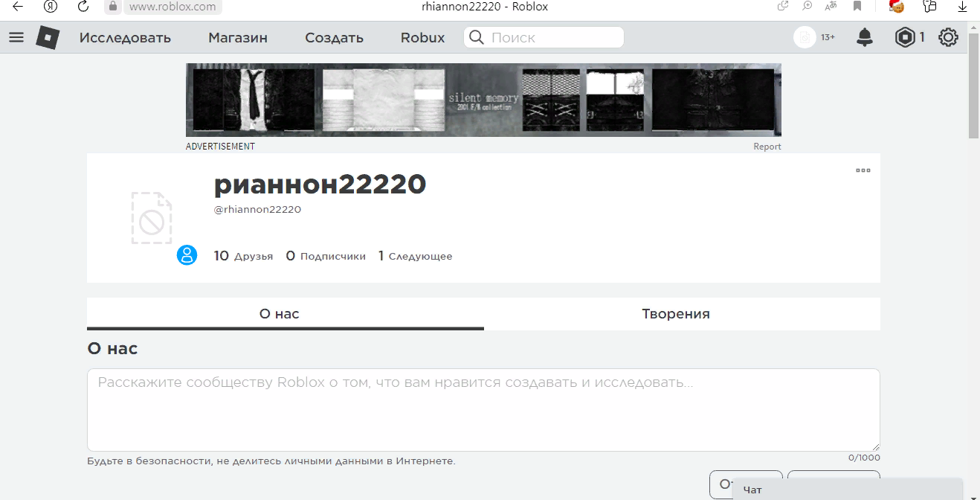The width and height of the screenshot is (980, 500).
Task: Open the Исследовать menu item
Action: click(x=125, y=38)
